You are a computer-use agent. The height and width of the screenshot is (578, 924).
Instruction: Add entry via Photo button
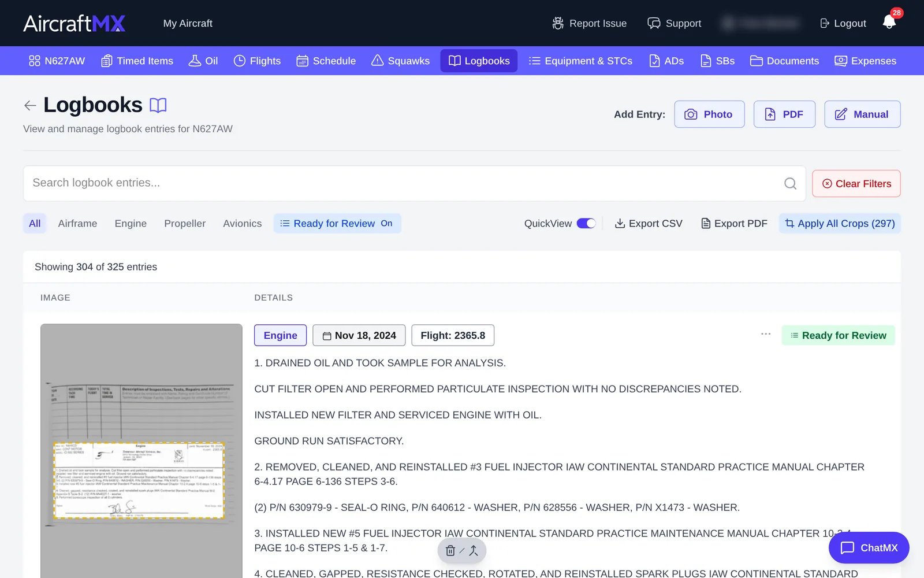coord(709,114)
